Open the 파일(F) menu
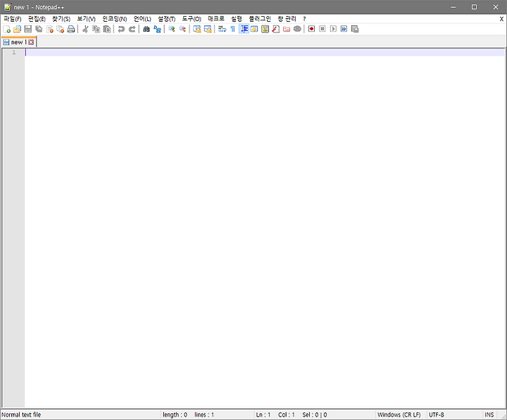 pyautogui.click(x=12, y=19)
